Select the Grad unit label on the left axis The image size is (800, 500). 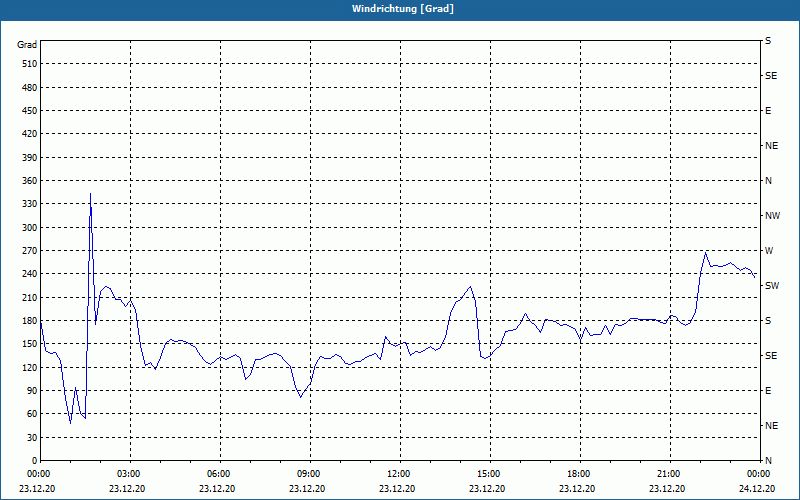(27, 45)
